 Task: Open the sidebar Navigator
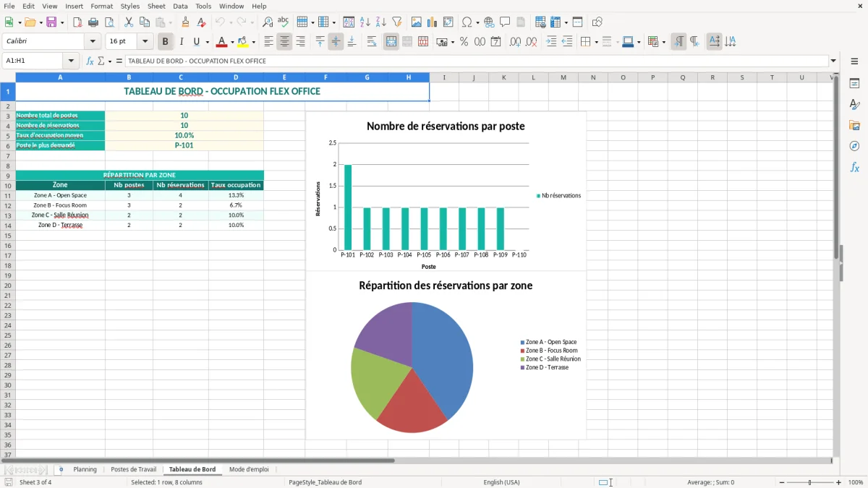point(854,146)
